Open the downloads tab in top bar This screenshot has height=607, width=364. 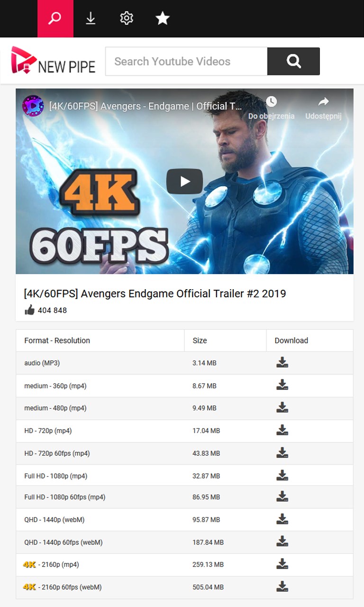pos(91,18)
